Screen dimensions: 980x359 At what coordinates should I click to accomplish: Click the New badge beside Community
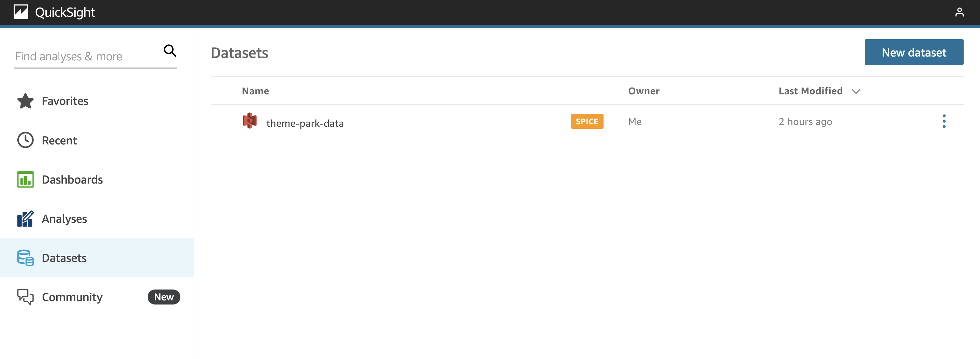[x=164, y=297]
